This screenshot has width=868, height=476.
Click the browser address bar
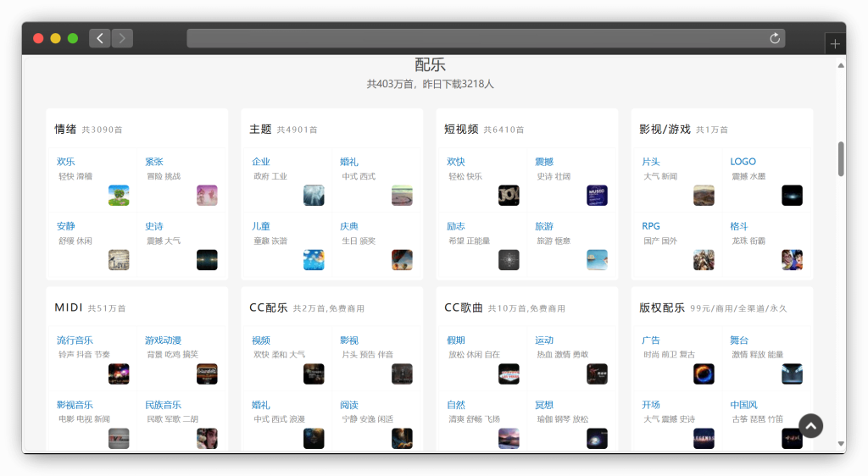pyautogui.click(x=475, y=38)
